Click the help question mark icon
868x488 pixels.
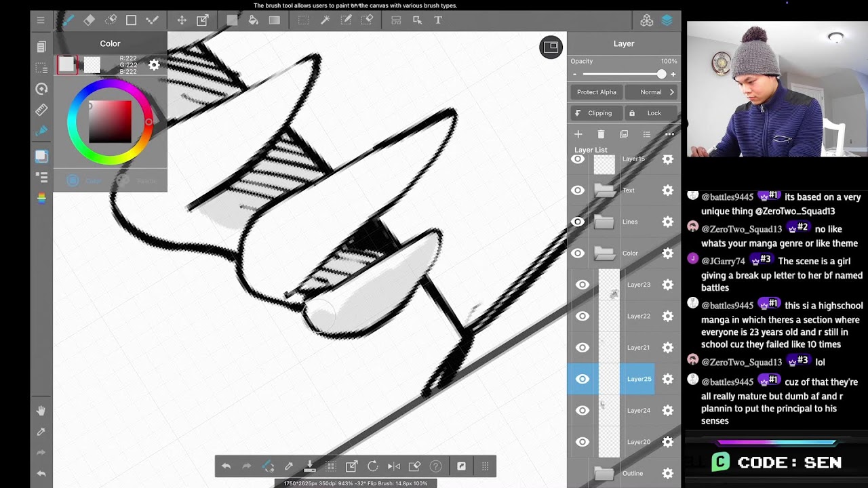436,466
